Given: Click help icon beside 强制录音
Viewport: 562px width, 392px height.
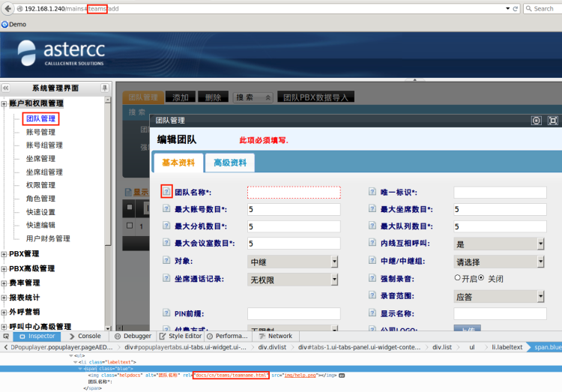Looking at the screenshot, I should pyautogui.click(x=372, y=278).
